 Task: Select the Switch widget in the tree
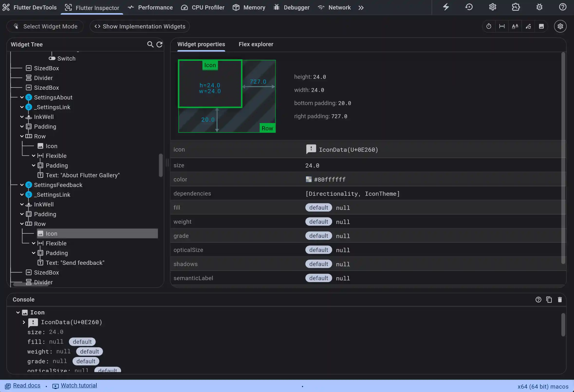[67, 58]
